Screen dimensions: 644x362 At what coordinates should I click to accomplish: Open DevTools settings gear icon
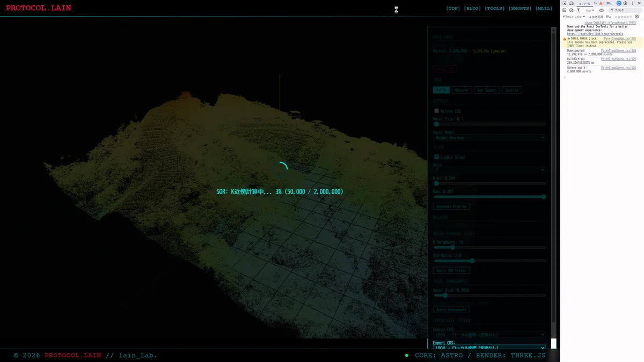click(625, 3)
